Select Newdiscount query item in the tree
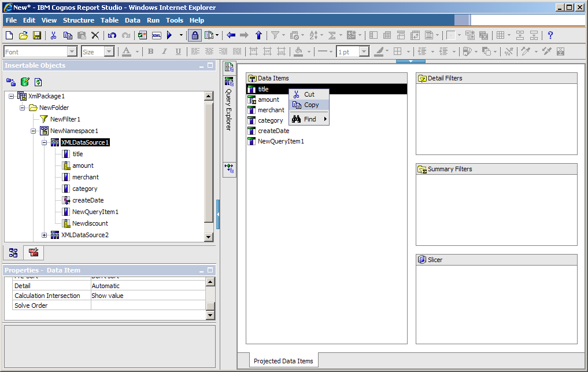This screenshot has height=372, width=588. click(x=90, y=223)
